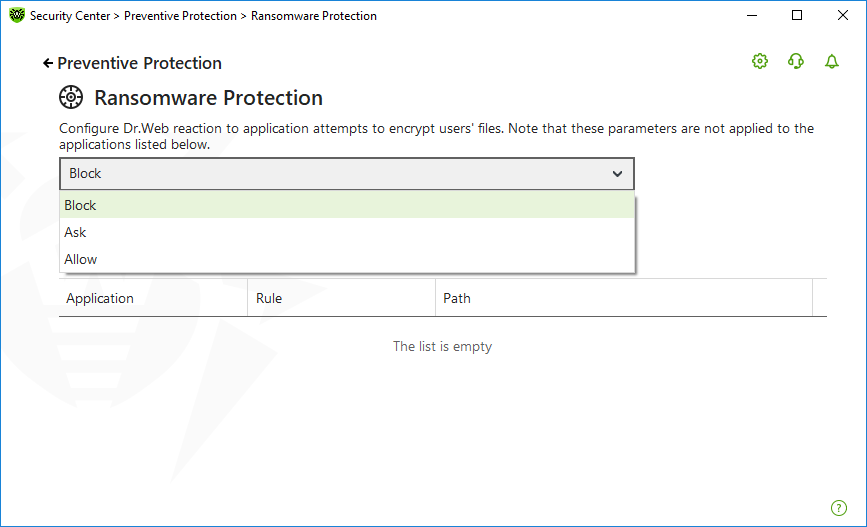Choose Allow option in dropdown list
Image resolution: width=867 pixels, height=527 pixels.
coord(347,259)
